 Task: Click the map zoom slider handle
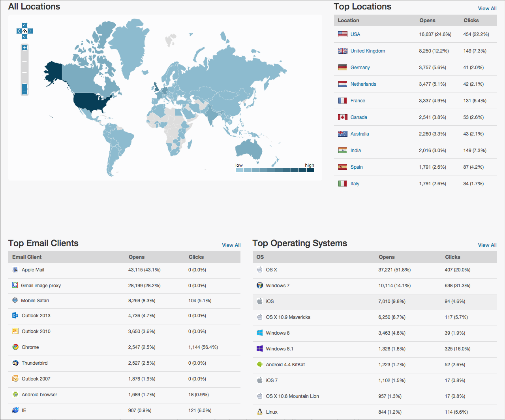[x=24, y=86]
